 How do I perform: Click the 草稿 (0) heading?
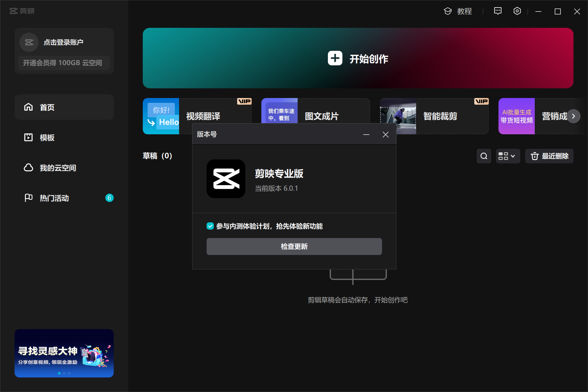tap(157, 156)
